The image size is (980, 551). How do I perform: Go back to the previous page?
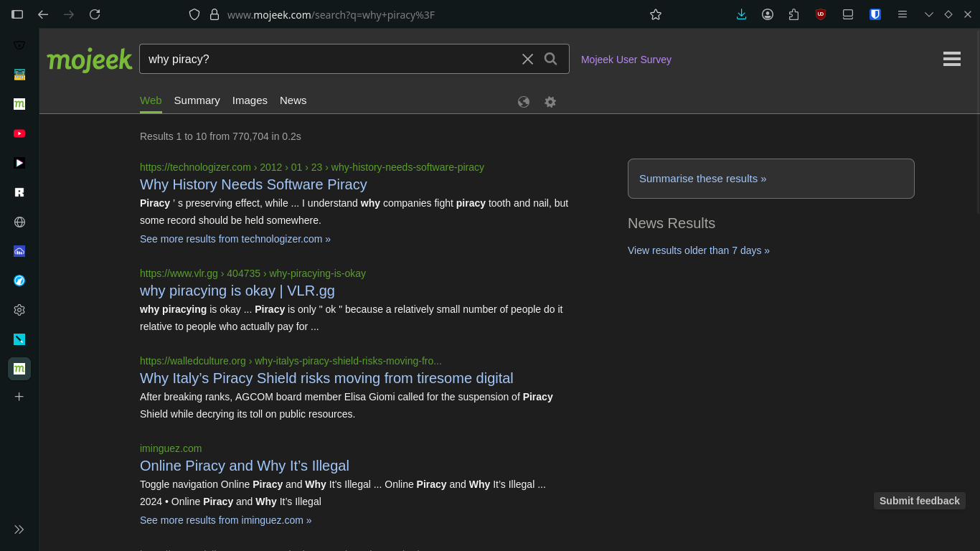[43, 14]
